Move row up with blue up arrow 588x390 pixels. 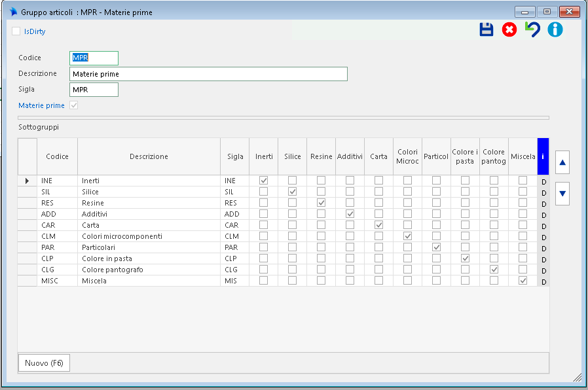pyautogui.click(x=562, y=162)
